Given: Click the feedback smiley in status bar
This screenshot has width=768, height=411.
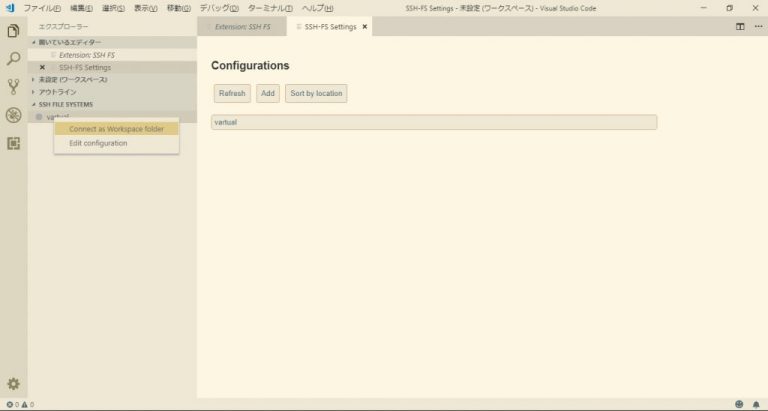Looking at the screenshot, I should pyautogui.click(x=739, y=404).
